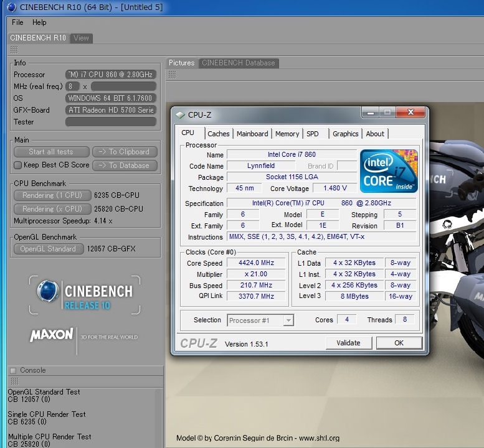Image resolution: width=484 pixels, height=448 pixels.
Task: Click the CPU-Z window title icon
Action: pos(180,114)
